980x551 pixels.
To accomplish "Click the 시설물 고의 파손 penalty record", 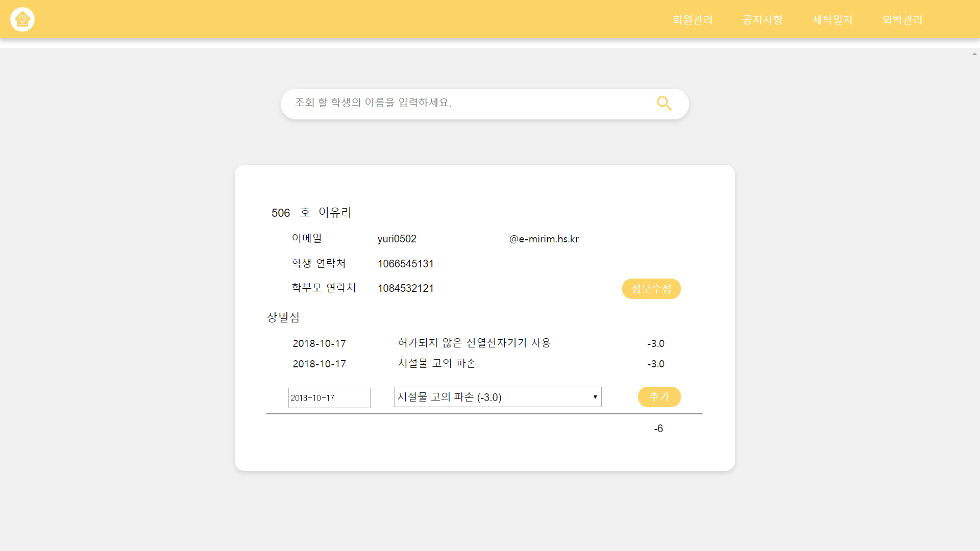I will coord(437,363).
